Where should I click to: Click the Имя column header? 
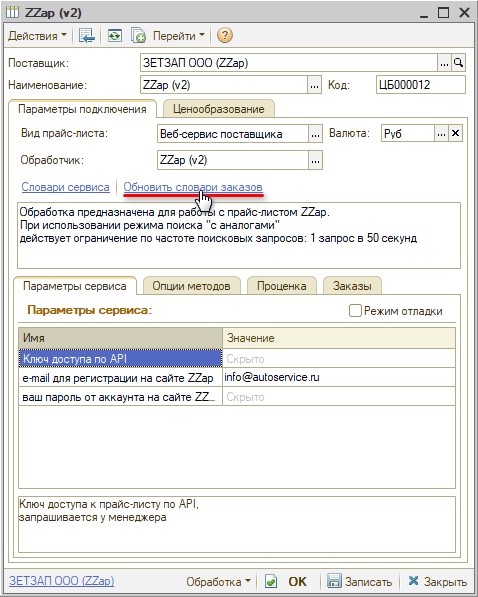point(120,338)
